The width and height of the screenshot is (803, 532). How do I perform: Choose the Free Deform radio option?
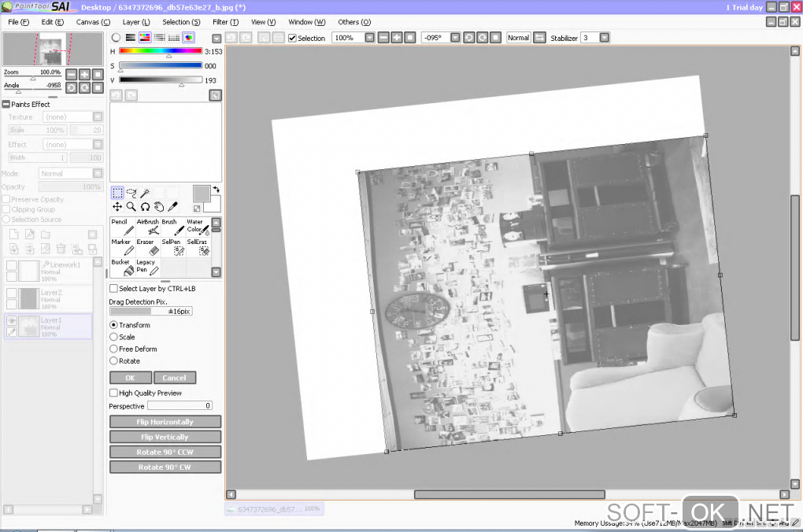(113, 349)
